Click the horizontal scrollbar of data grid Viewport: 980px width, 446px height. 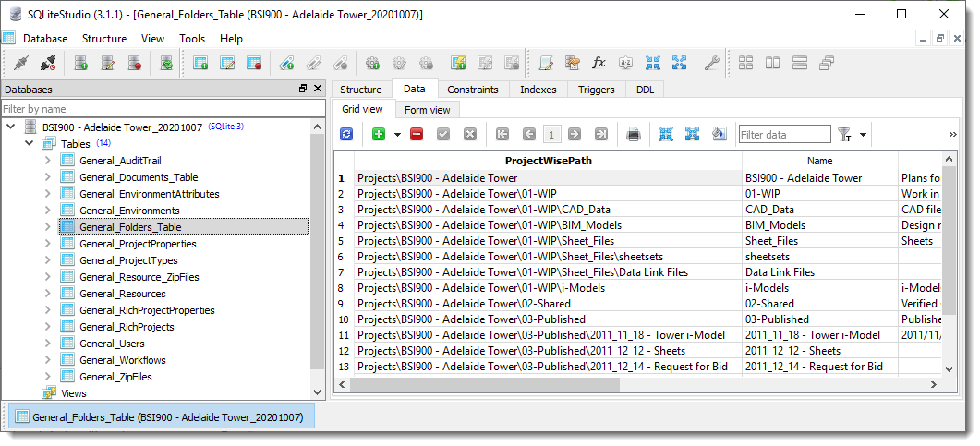(484, 385)
